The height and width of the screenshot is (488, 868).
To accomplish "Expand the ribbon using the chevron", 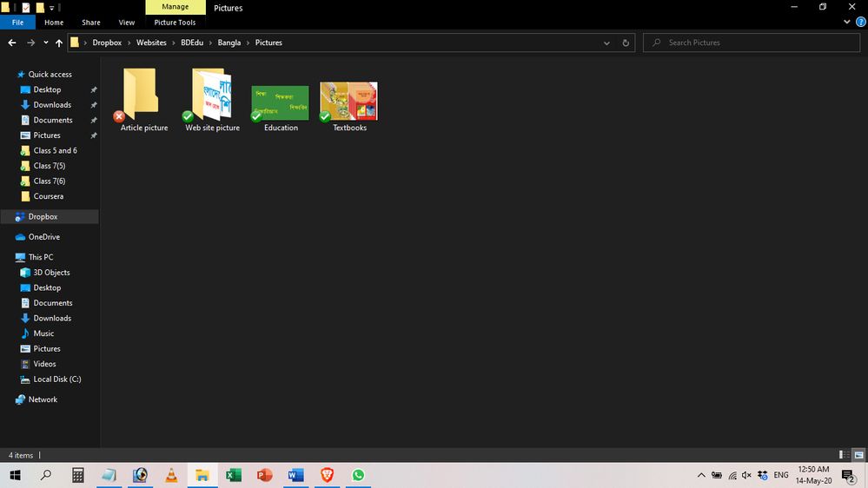I will pos(849,23).
